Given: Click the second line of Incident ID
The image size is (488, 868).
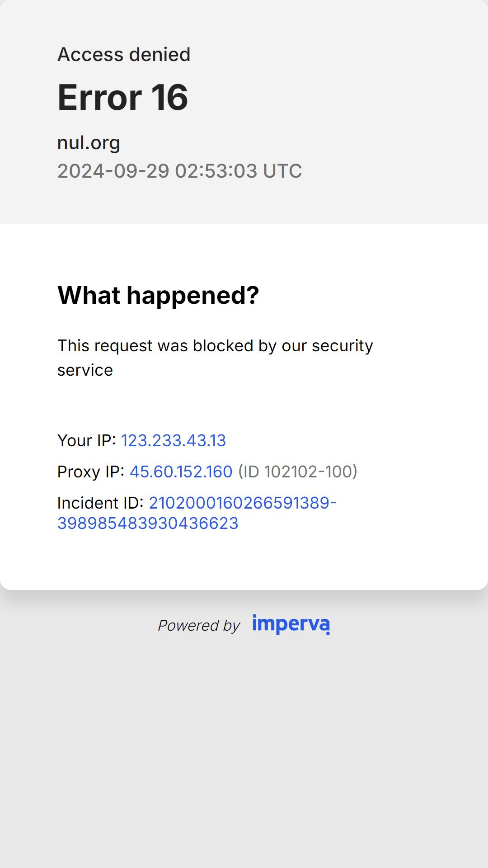Looking at the screenshot, I should coord(148,524).
